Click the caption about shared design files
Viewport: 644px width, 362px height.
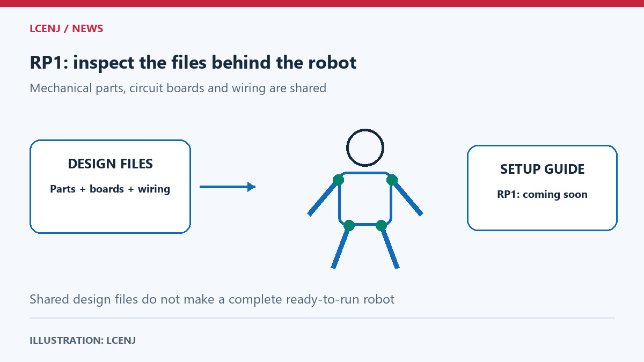212,299
